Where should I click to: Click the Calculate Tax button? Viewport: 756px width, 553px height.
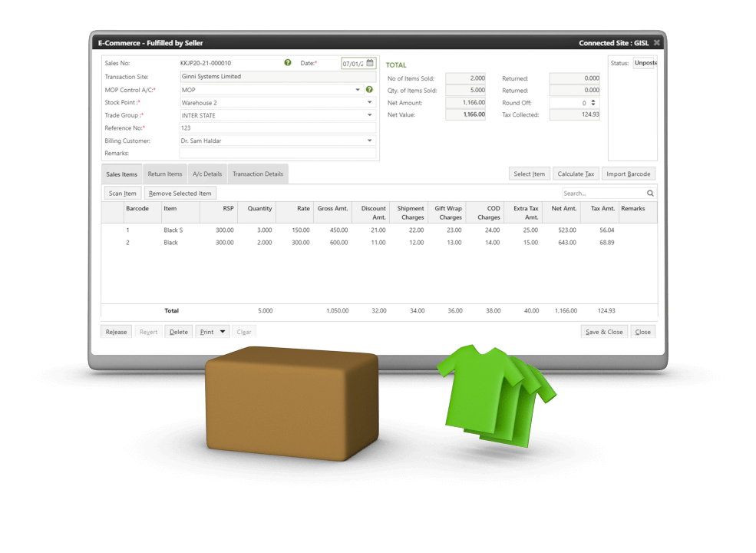coord(576,174)
